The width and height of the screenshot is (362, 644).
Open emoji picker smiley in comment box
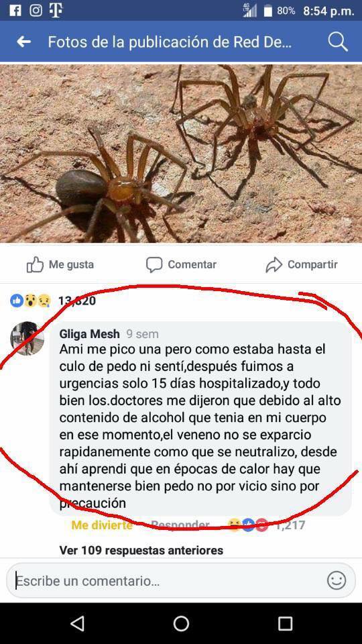tap(337, 581)
